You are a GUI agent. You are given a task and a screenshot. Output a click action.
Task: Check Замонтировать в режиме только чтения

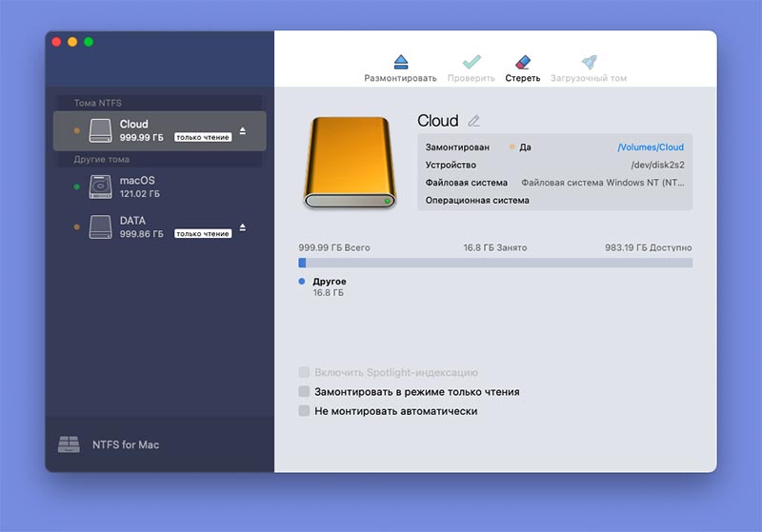pos(304,392)
